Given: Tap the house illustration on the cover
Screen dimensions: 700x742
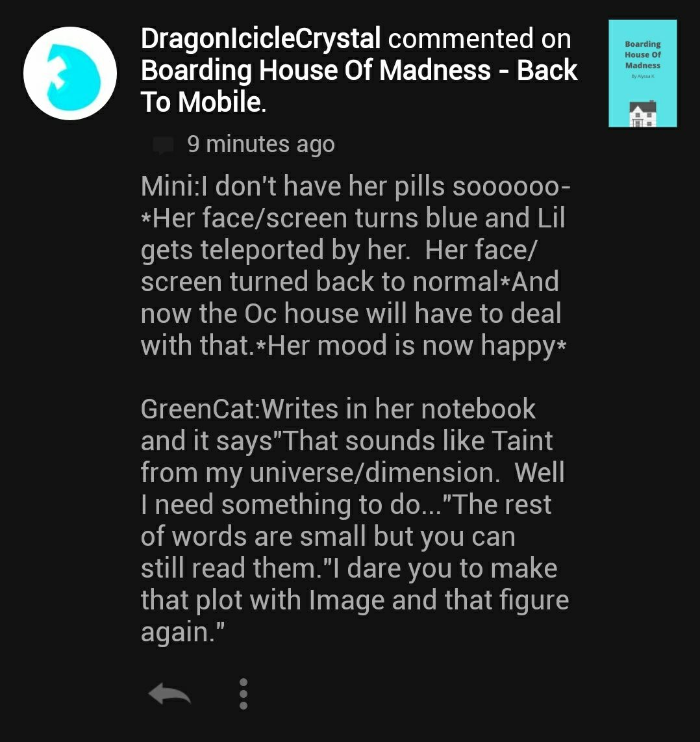Looking at the screenshot, I should coord(643,114).
